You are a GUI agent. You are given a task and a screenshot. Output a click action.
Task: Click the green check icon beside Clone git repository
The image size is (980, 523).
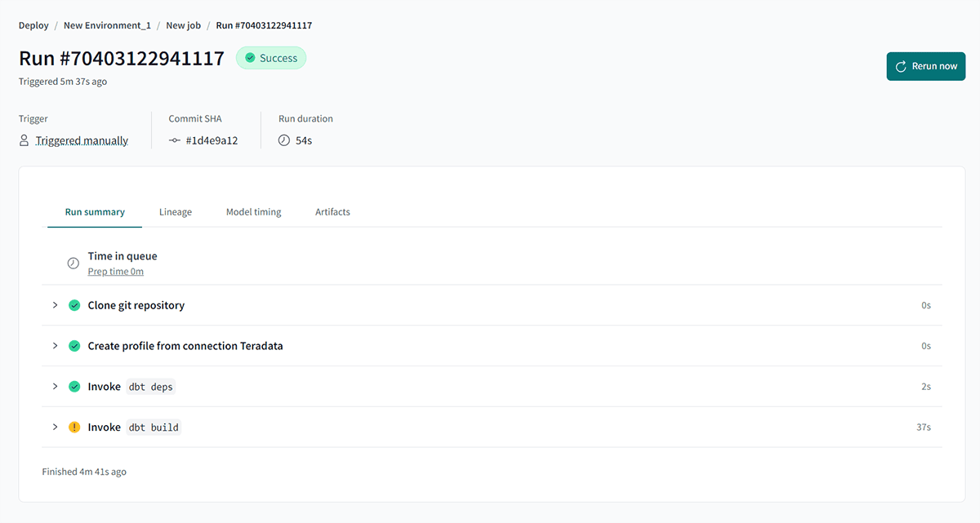[74, 305]
